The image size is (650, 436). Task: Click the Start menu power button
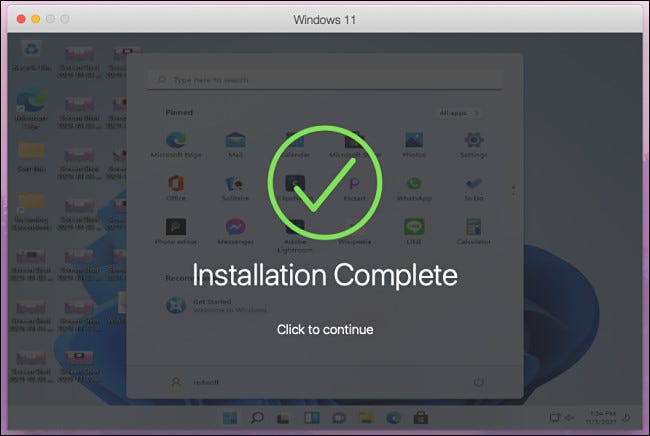pyautogui.click(x=478, y=382)
